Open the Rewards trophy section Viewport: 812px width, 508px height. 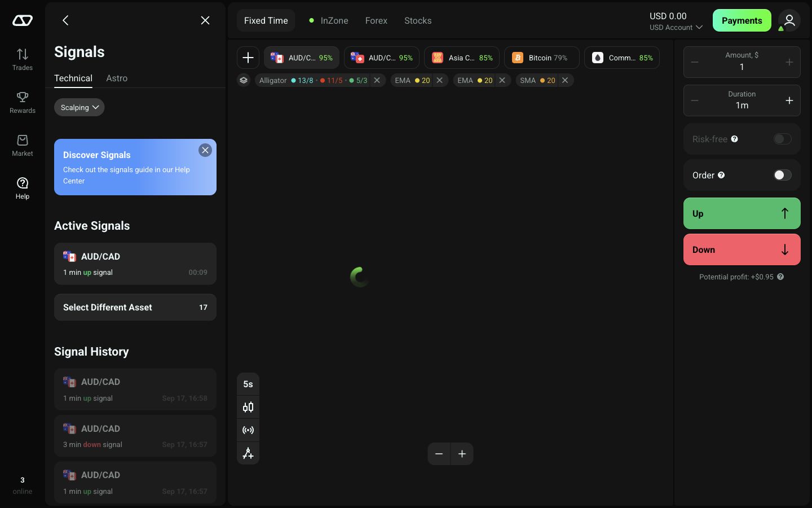[23, 102]
